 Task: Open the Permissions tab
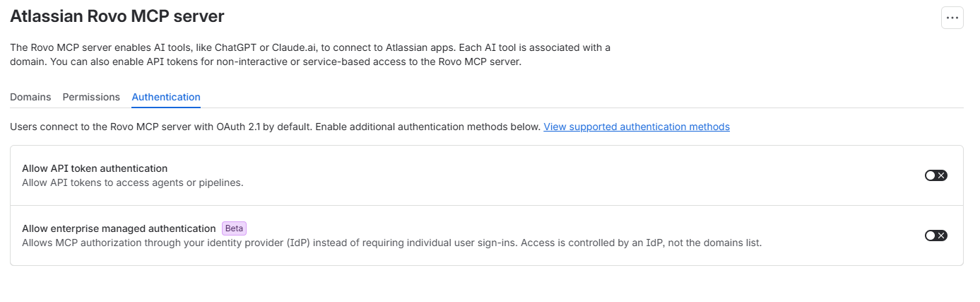(91, 97)
